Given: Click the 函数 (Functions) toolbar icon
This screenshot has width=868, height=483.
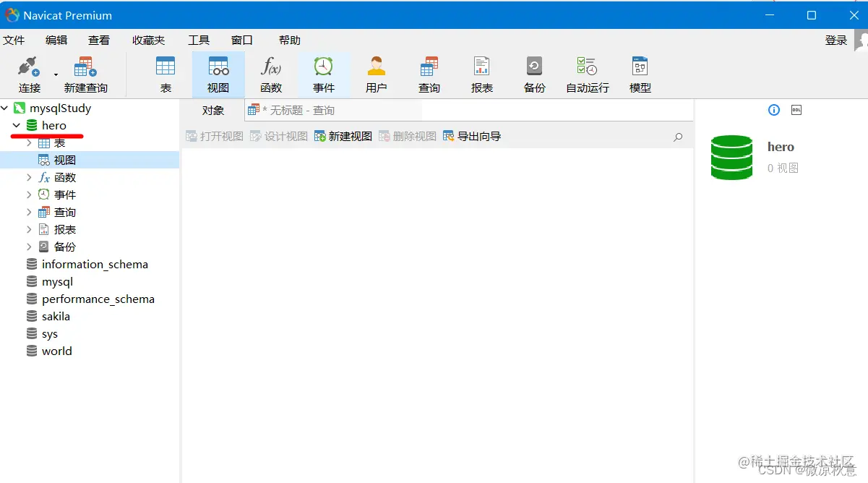Looking at the screenshot, I should [271, 72].
